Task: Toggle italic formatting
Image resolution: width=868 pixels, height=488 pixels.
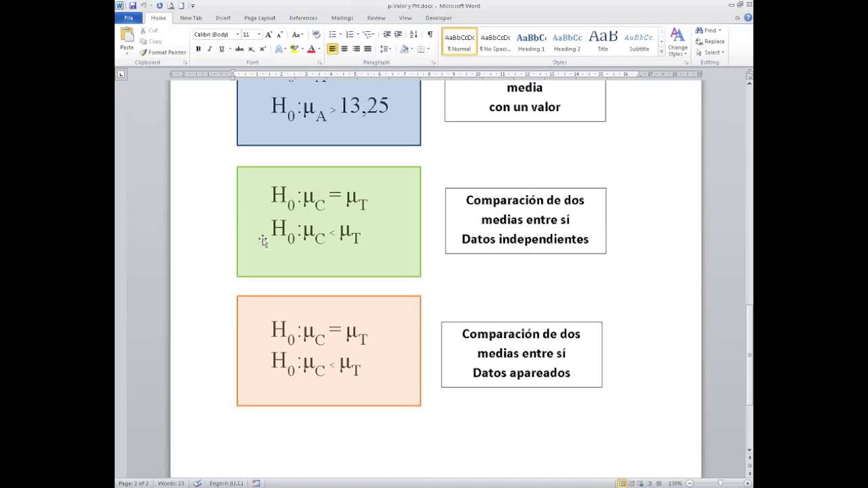Action: pos(210,49)
